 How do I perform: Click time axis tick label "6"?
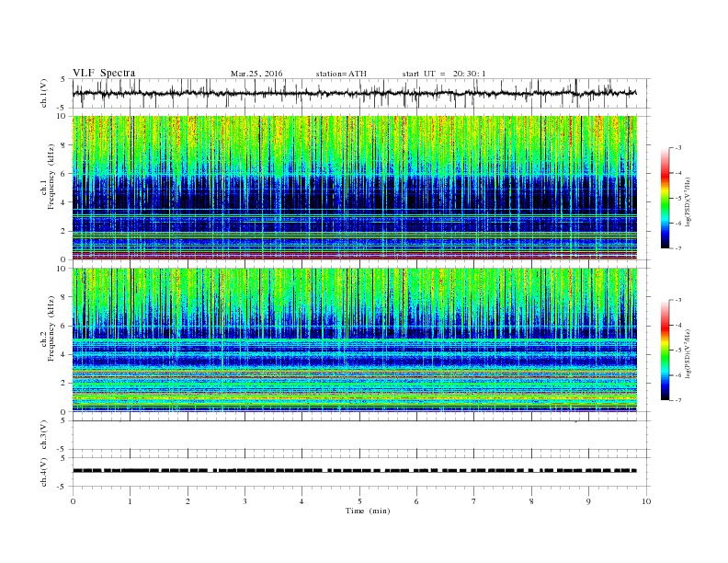tap(417, 501)
